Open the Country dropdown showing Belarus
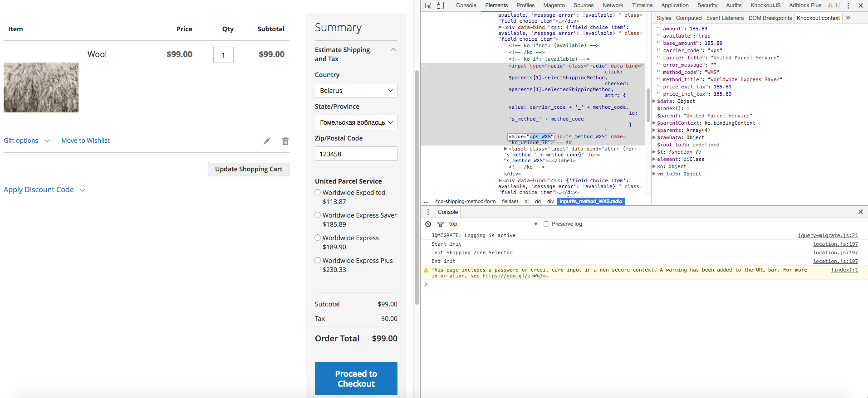The height and width of the screenshot is (398, 868). (x=356, y=90)
